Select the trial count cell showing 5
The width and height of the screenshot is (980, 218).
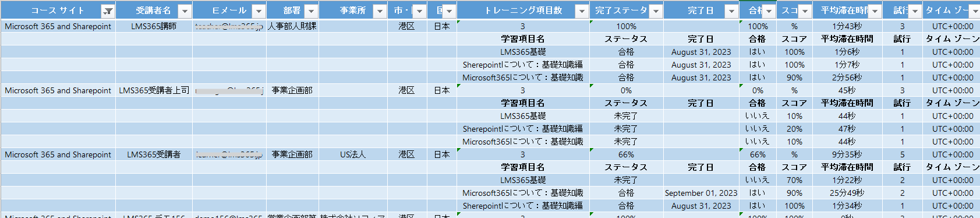[x=902, y=154]
